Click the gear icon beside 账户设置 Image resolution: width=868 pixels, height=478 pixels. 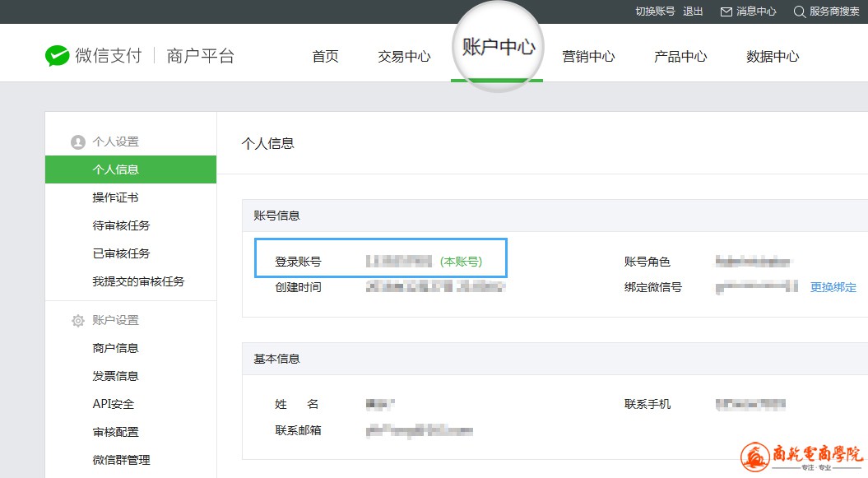(78, 321)
